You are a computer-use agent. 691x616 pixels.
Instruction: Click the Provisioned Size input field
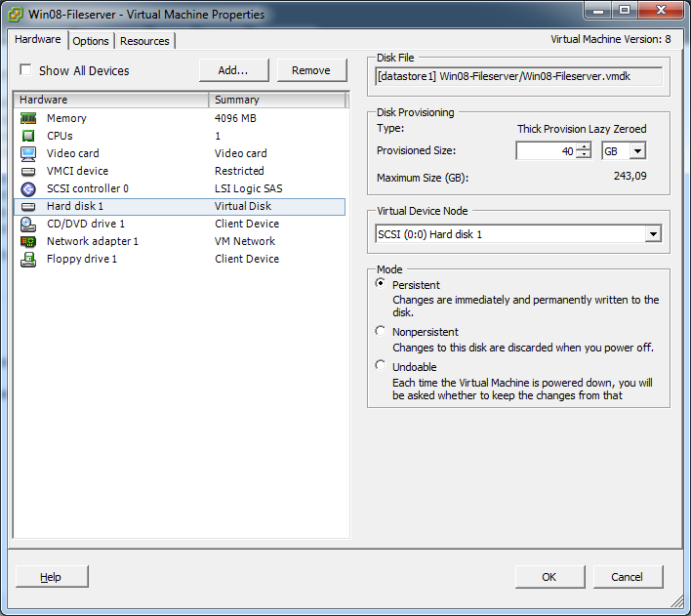click(x=546, y=151)
